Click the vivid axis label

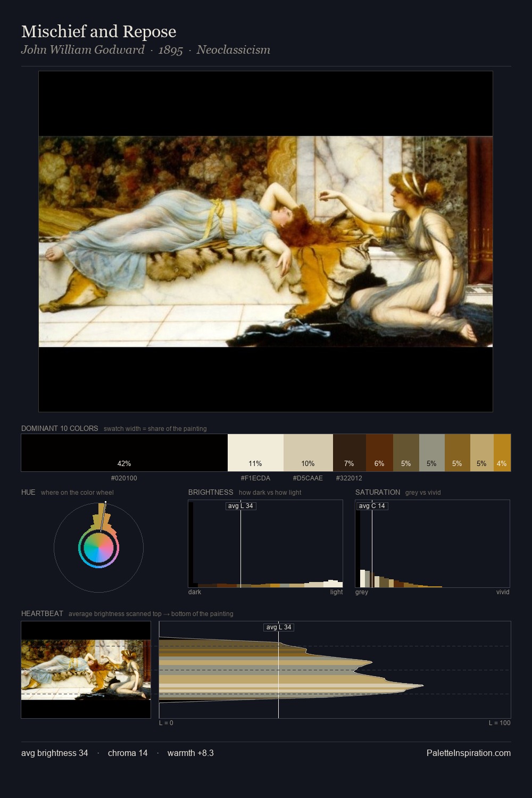pyautogui.click(x=503, y=592)
